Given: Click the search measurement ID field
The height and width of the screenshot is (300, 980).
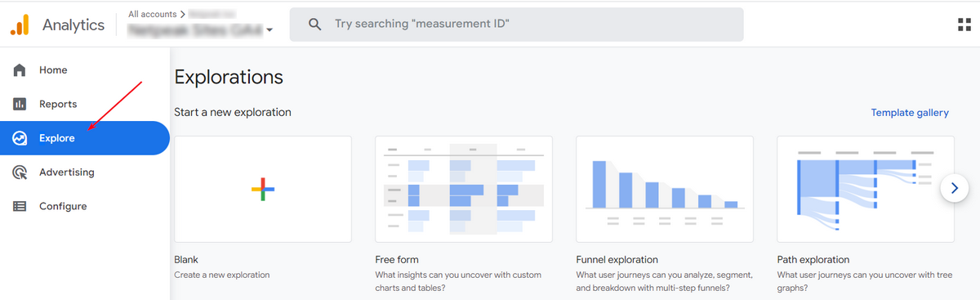Looking at the screenshot, I should tap(516, 25).
